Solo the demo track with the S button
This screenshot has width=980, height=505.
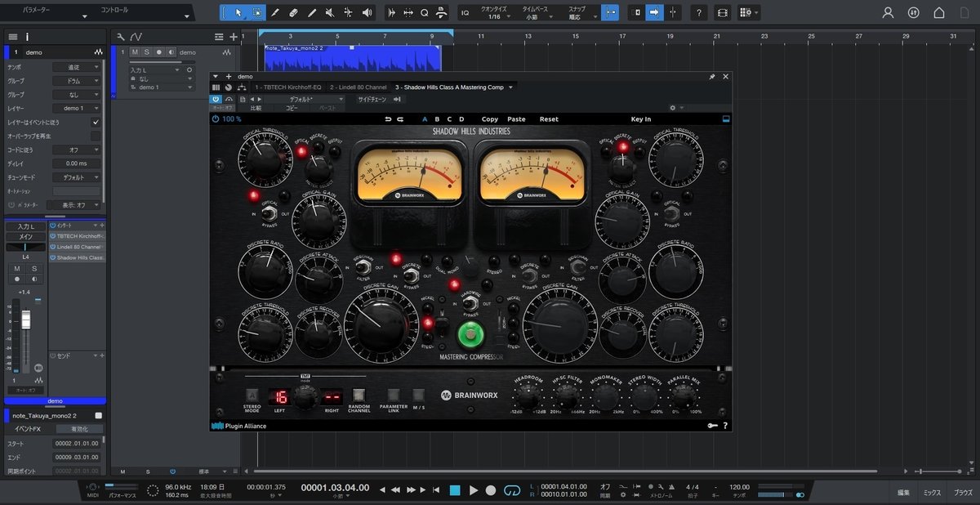tap(147, 52)
